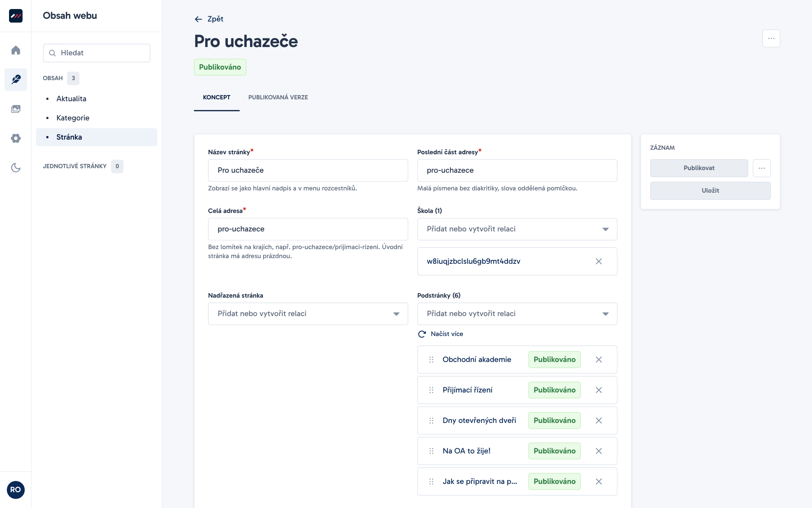
Task: Click the Hledat search field
Action: [x=97, y=53]
